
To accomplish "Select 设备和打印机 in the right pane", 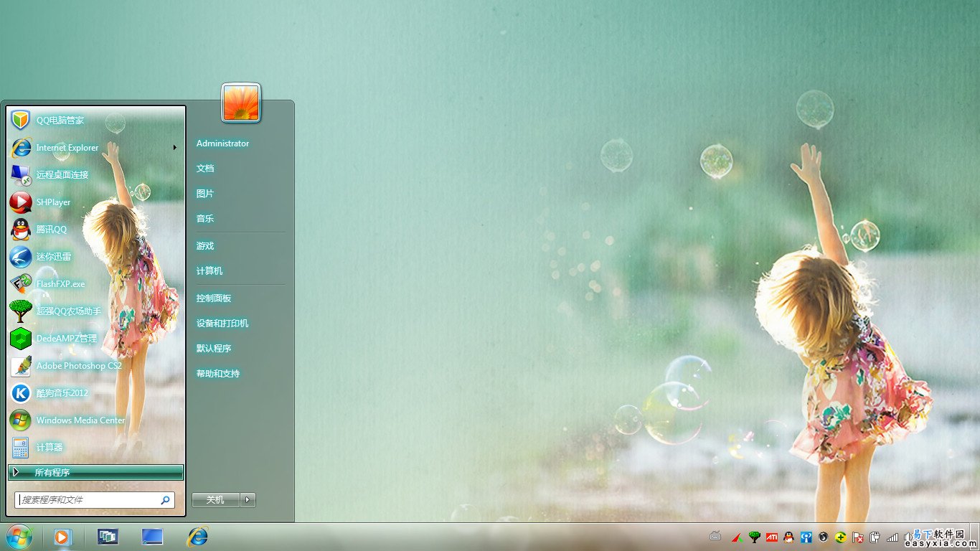I will click(222, 324).
